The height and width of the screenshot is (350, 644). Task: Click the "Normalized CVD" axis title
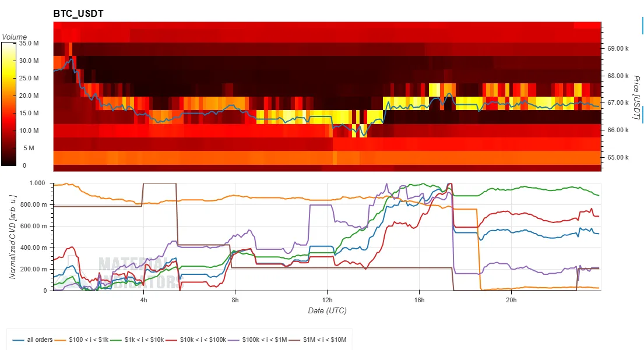click(12, 236)
